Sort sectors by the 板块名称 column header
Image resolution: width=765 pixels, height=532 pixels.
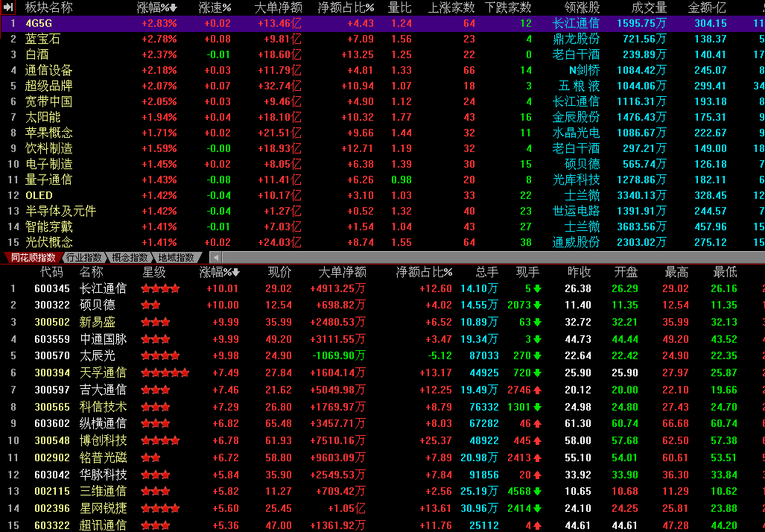48,7
